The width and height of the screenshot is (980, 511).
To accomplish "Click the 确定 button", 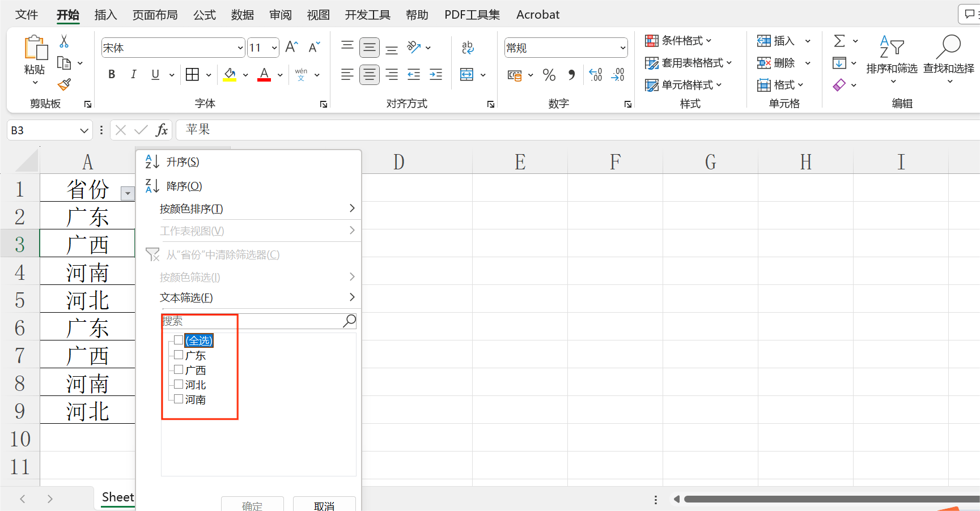I will click(252, 506).
